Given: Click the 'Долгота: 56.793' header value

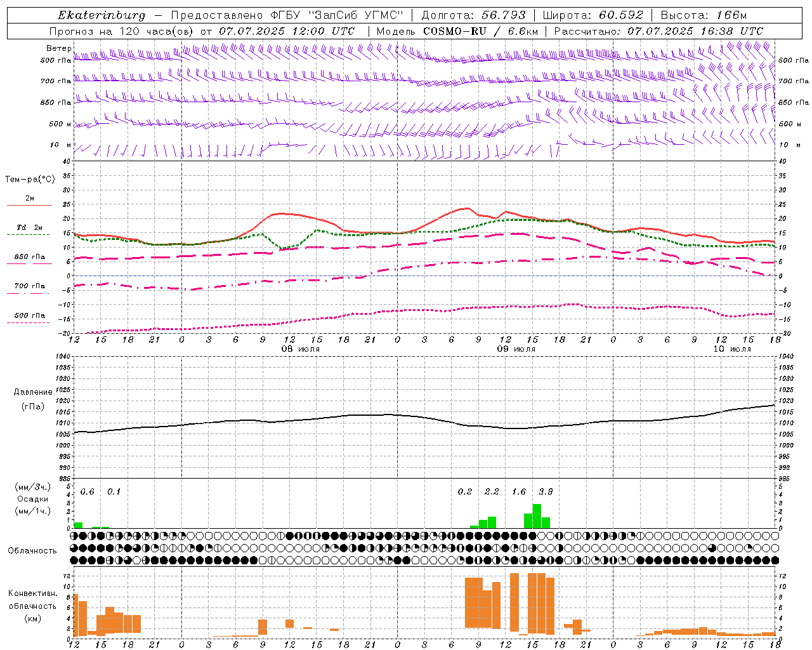Looking at the screenshot, I should pos(473,15).
